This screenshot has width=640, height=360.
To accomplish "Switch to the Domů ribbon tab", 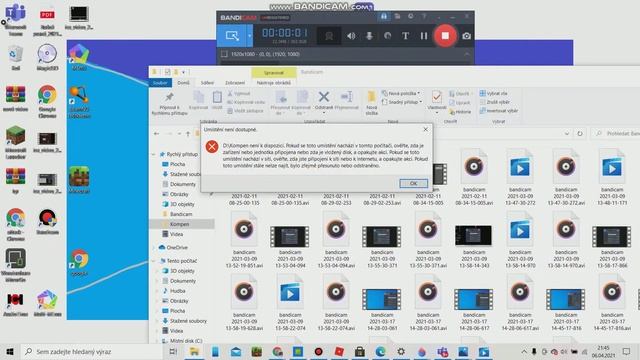I will click(183, 82).
